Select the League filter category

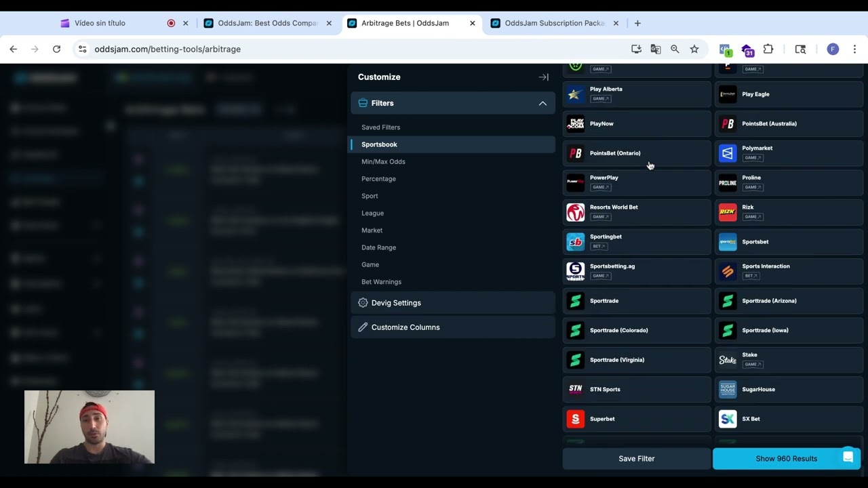tap(372, 213)
